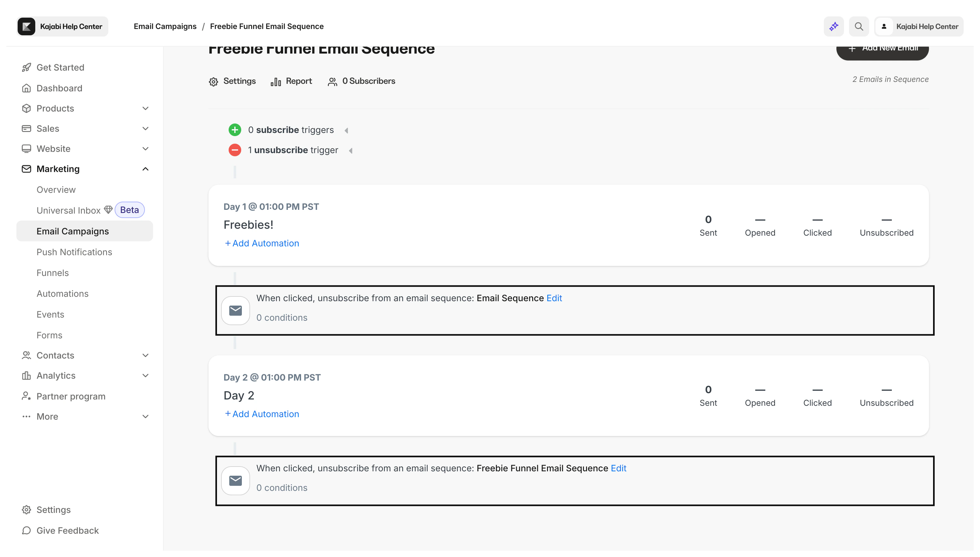Click the Subscribers people icon
This screenshot has height=557, width=980.
click(332, 81)
